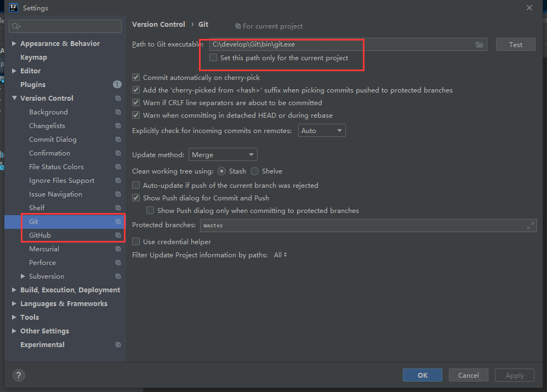Image resolution: width=547 pixels, height=392 pixels.
Task: Toggle Commit automatically on cherry-pick
Action: (136, 77)
